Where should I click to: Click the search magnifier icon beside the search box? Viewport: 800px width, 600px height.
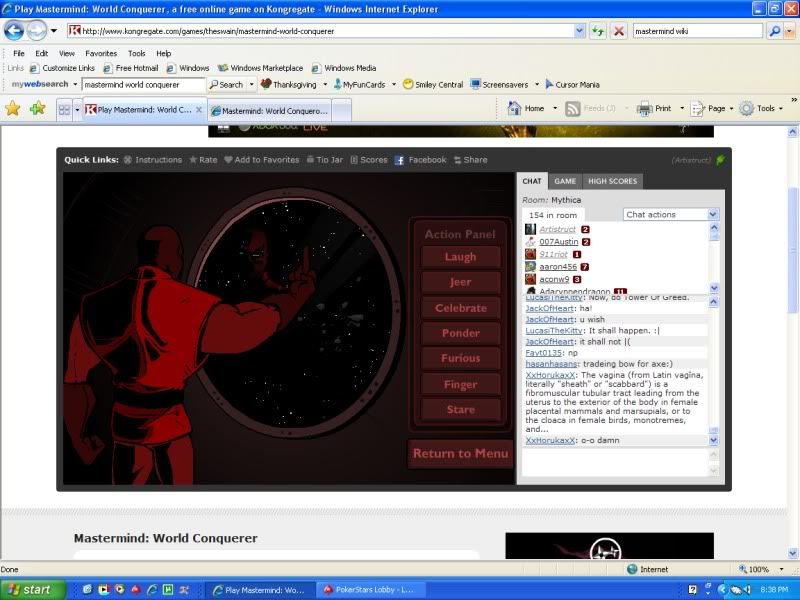(x=774, y=31)
